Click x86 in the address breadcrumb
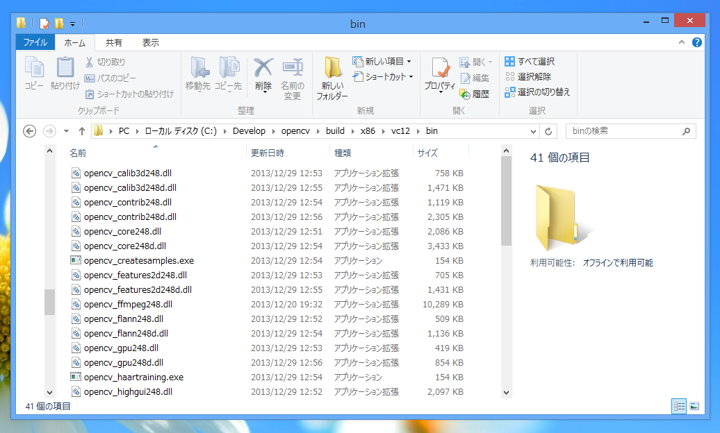720x433 pixels. 367,131
